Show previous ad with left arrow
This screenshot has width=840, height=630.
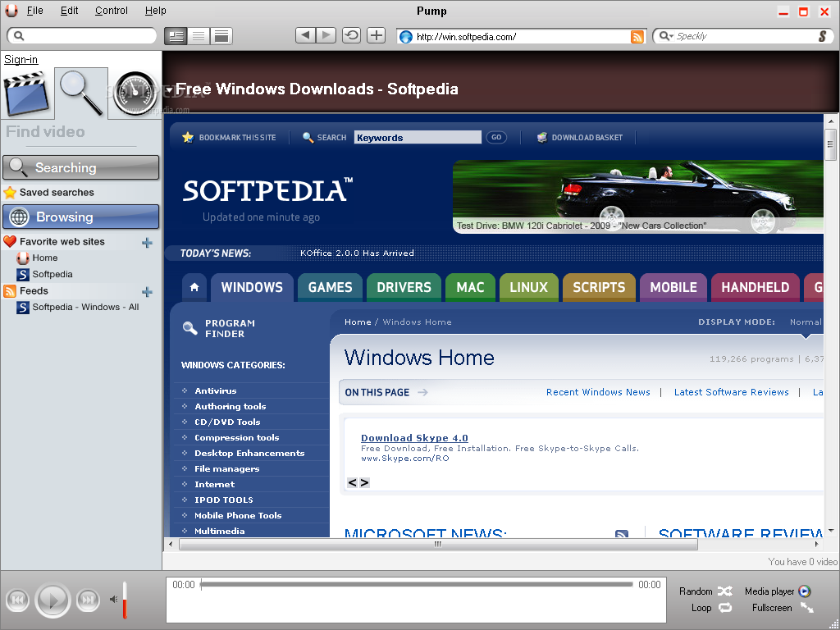pyautogui.click(x=352, y=482)
